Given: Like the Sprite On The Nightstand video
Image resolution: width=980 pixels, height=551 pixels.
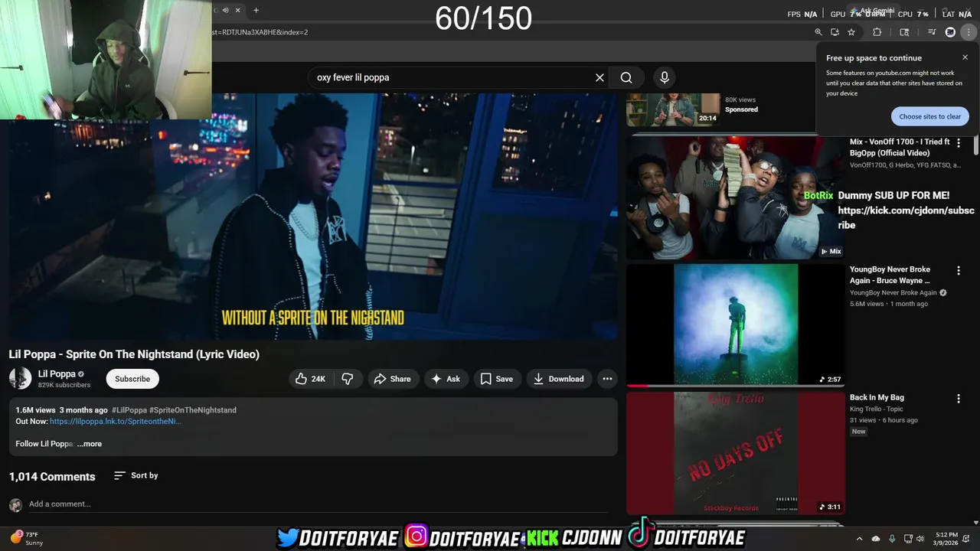Looking at the screenshot, I should [x=310, y=379].
